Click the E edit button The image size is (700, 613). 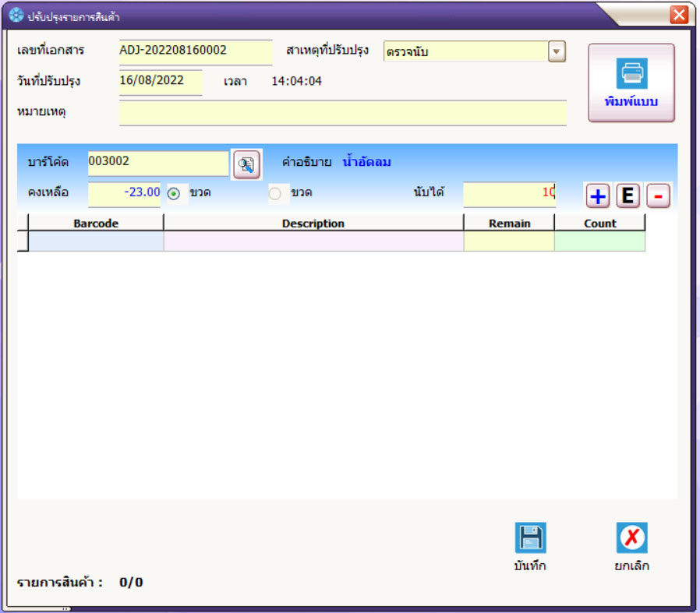tap(628, 196)
